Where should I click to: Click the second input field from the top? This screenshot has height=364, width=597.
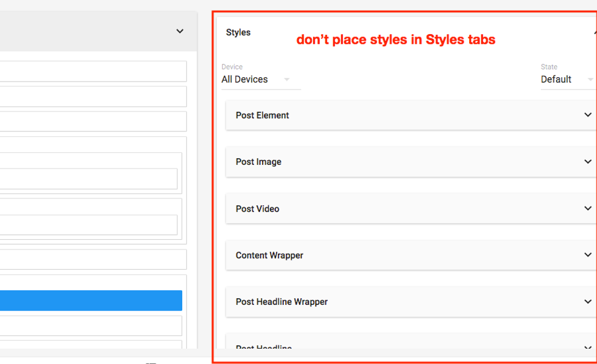[x=91, y=96]
